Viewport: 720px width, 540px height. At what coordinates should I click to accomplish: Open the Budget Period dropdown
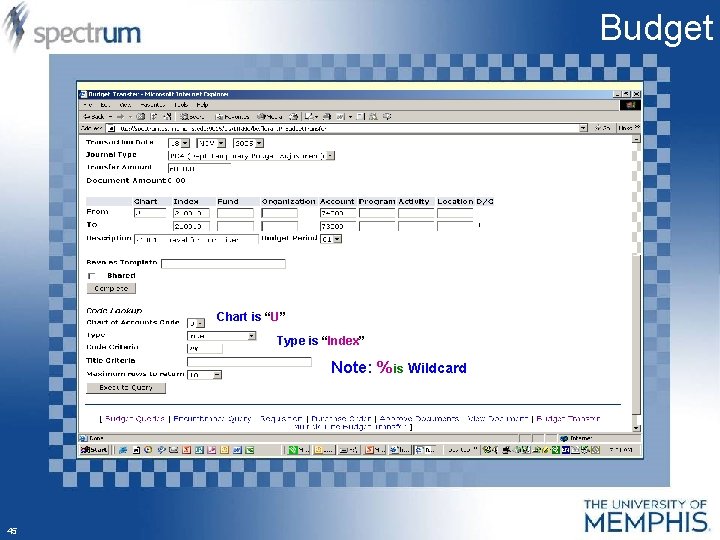tap(337, 239)
